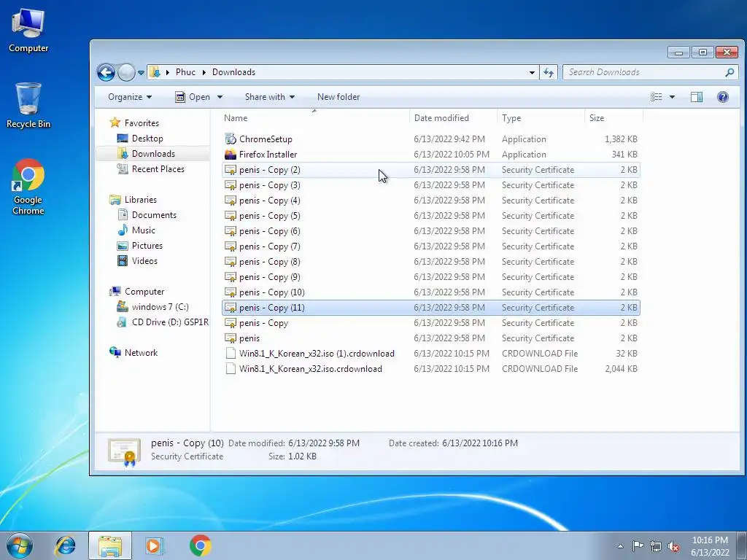Screen dimensions: 747x560
Task: Create a New folder
Action: pos(338,97)
